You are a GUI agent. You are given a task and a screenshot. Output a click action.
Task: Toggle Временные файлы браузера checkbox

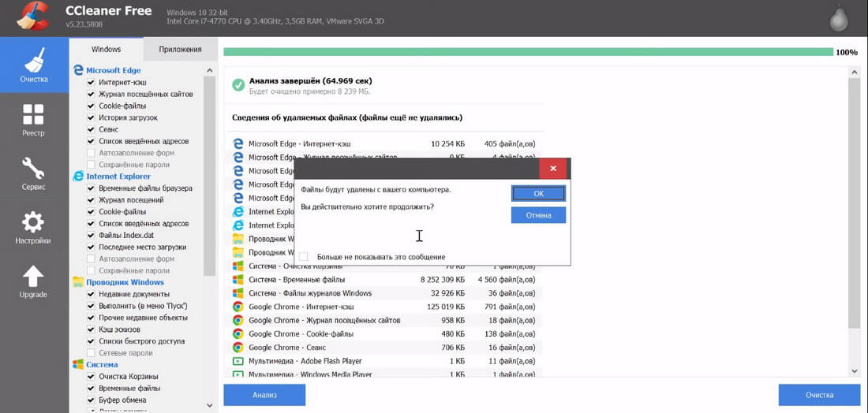[x=91, y=188]
